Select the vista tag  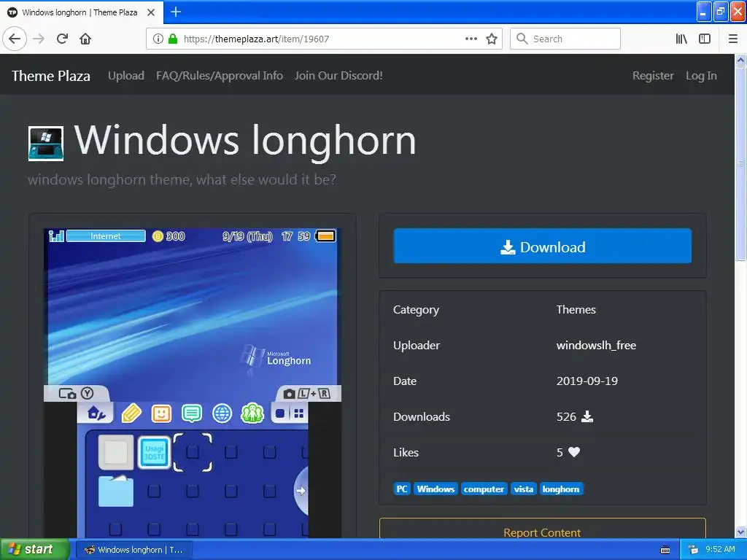(x=524, y=489)
